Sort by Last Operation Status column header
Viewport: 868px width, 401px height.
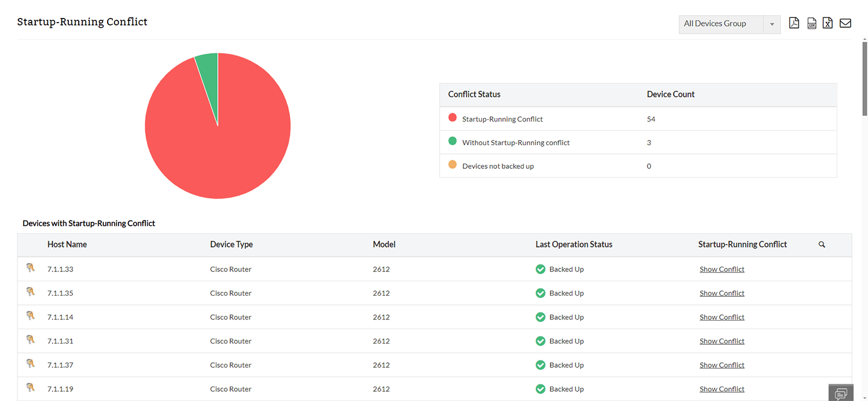click(x=574, y=245)
